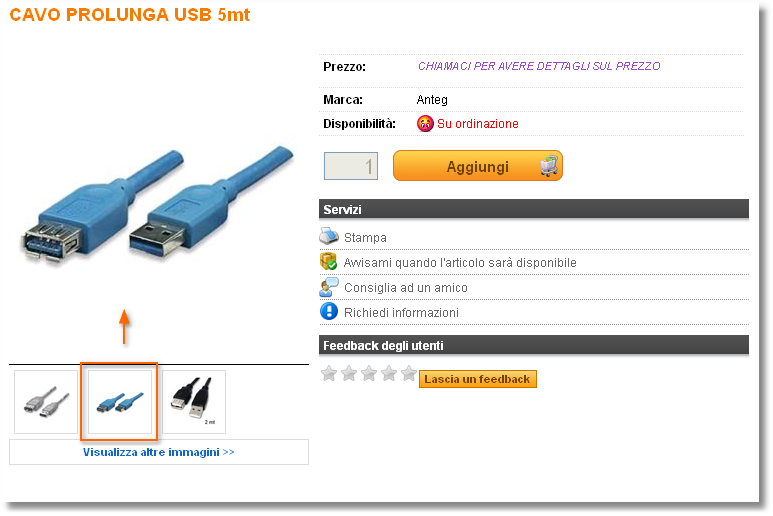The height and width of the screenshot is (516, 773).
Task: Click Avvisami quando l'articolo sarà disponibile
Action: click(x=460, y=263)
